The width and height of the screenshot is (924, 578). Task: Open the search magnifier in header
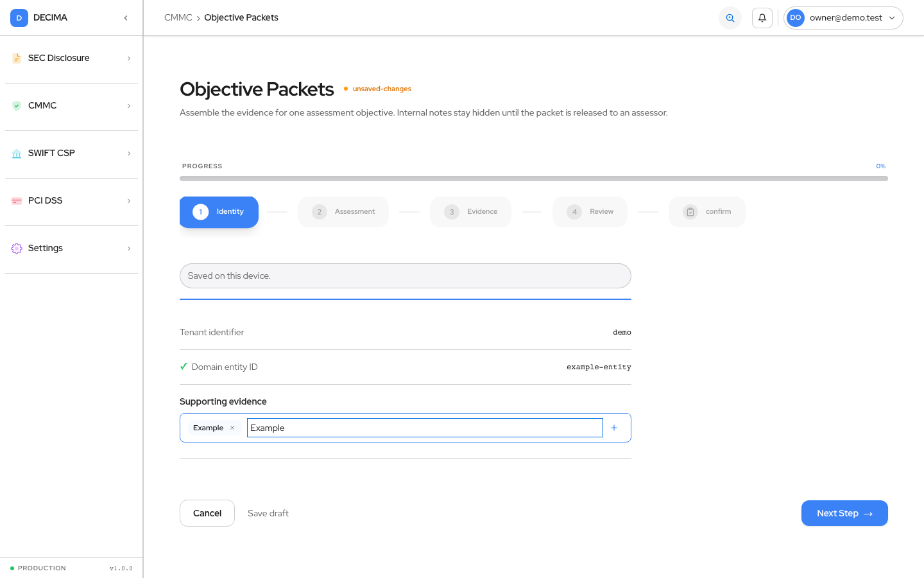pos(730,18)
